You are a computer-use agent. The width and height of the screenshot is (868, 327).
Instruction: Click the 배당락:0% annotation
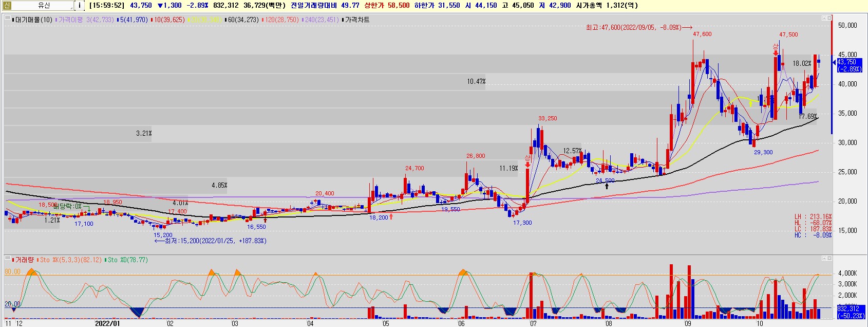(67, 206)
